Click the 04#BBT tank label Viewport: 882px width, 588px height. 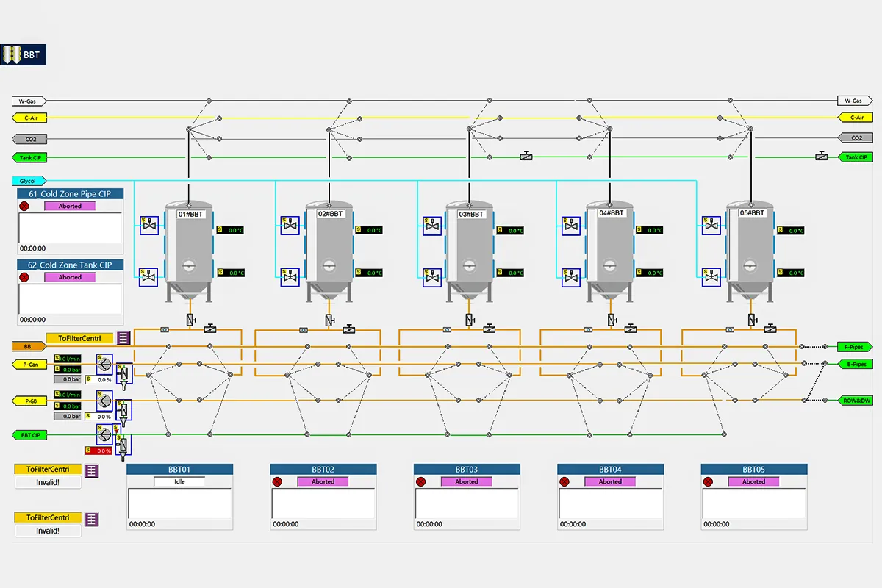[611, 212]
